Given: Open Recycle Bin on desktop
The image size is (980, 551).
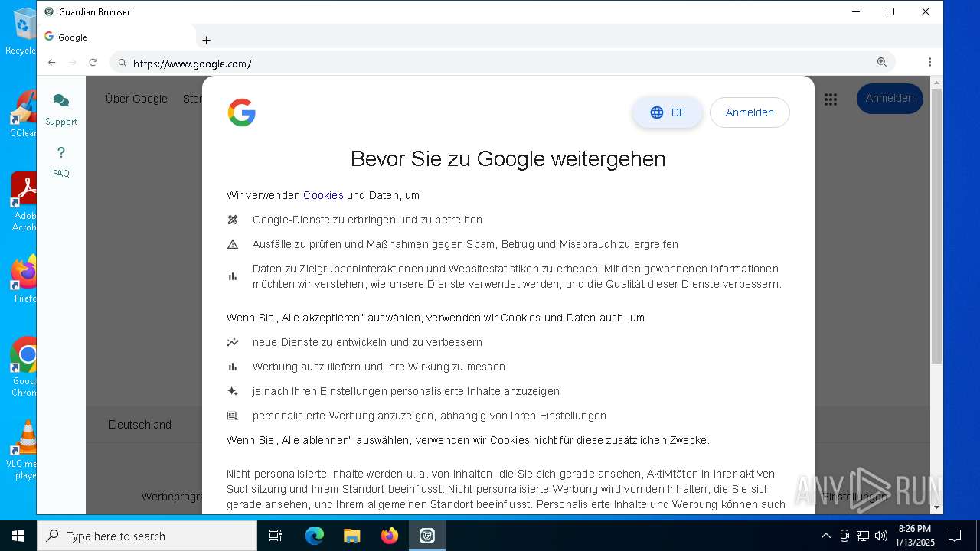Looking at the screenshot, I should [21, 31].
